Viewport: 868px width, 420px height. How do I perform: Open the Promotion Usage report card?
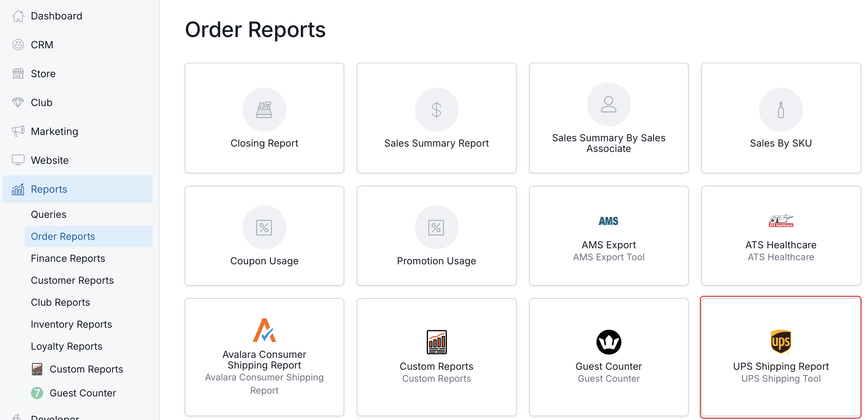point(436,236)
